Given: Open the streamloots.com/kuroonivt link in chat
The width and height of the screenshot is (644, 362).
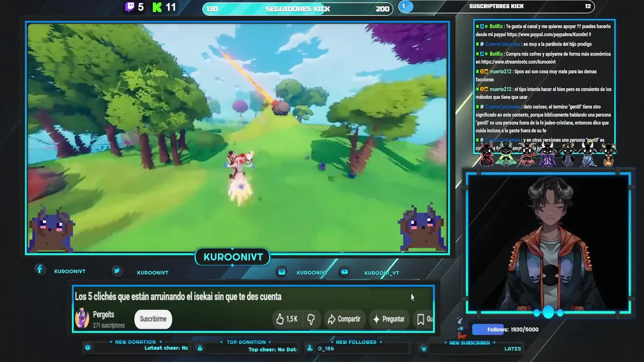Looking at the screenshot, I should pos(518,62).
